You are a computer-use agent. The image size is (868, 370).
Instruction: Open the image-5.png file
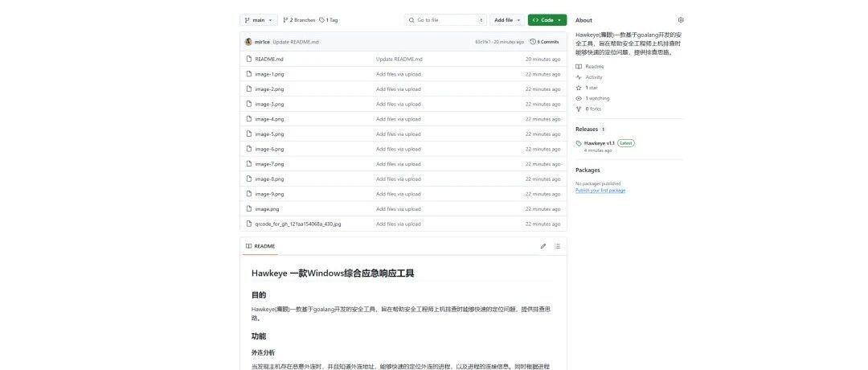pyautogui.click(x=269, y=134)
